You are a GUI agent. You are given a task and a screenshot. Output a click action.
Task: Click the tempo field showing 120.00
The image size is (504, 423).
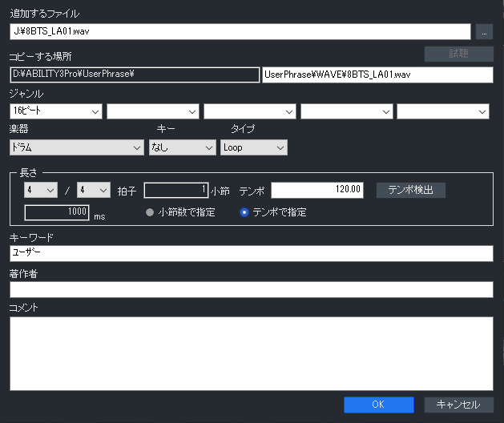(318, 190)
